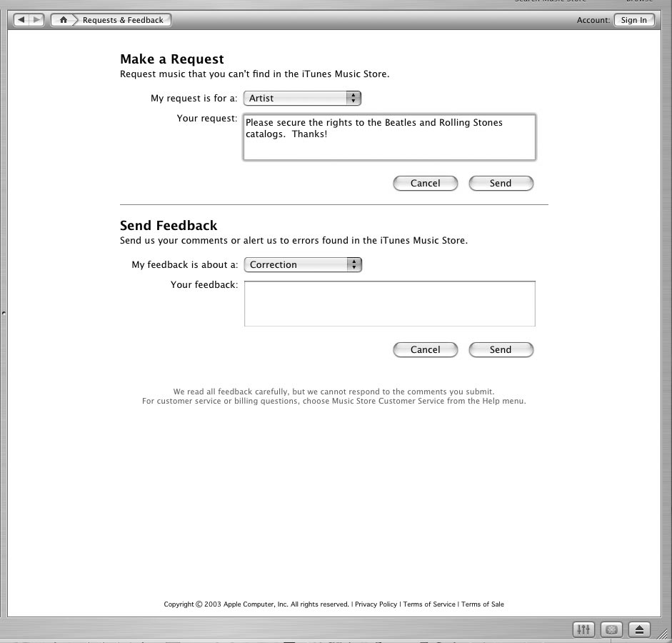Open the Terms of Sale link
Image resolution: width=672 pixels, height=643 pixels.
coord(483,604)
